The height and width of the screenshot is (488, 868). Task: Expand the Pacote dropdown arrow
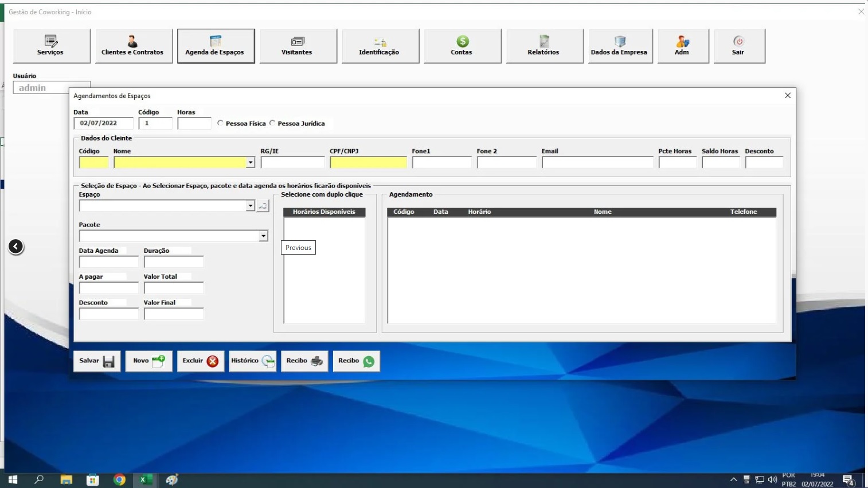coord(263,236)
